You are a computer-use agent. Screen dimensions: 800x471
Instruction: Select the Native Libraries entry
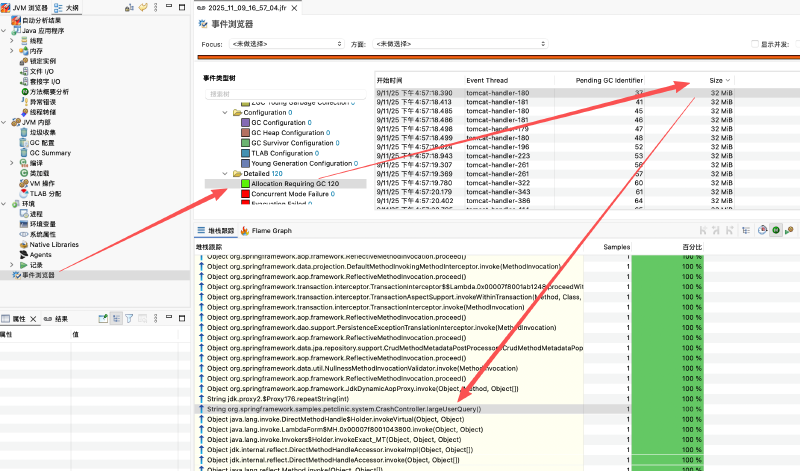(x=53, y=244)
